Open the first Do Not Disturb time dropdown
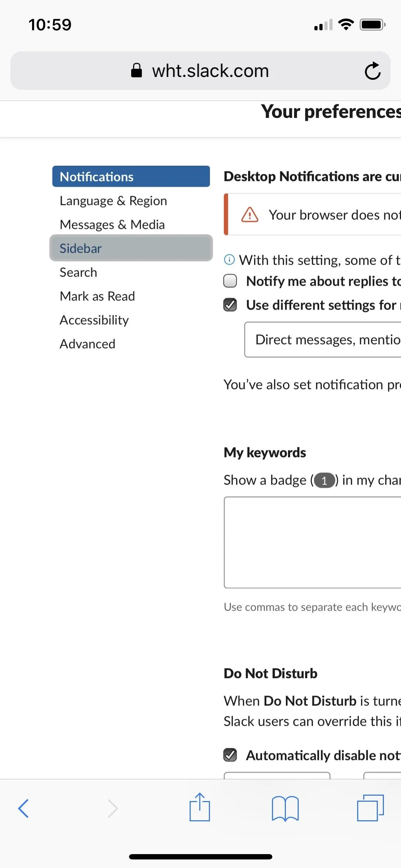Viewport: 401px width, 868px height. pyautogui.click(x=277, y=775)
